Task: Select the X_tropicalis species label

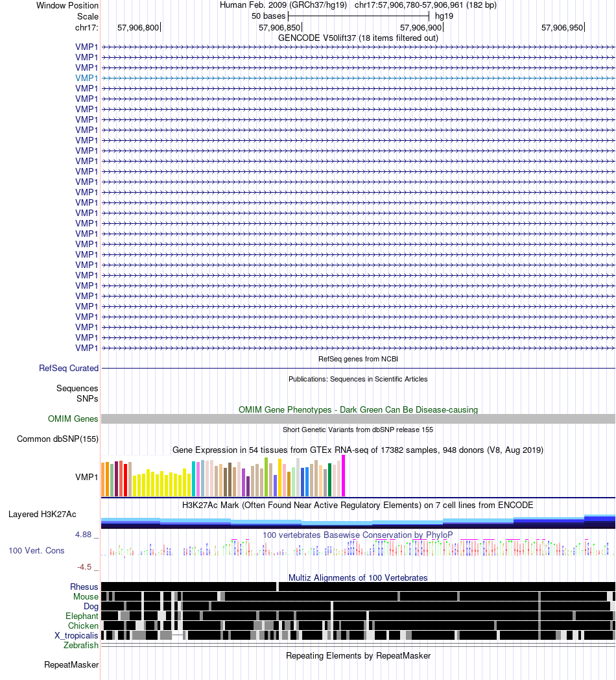Action: tap(77, 636)
